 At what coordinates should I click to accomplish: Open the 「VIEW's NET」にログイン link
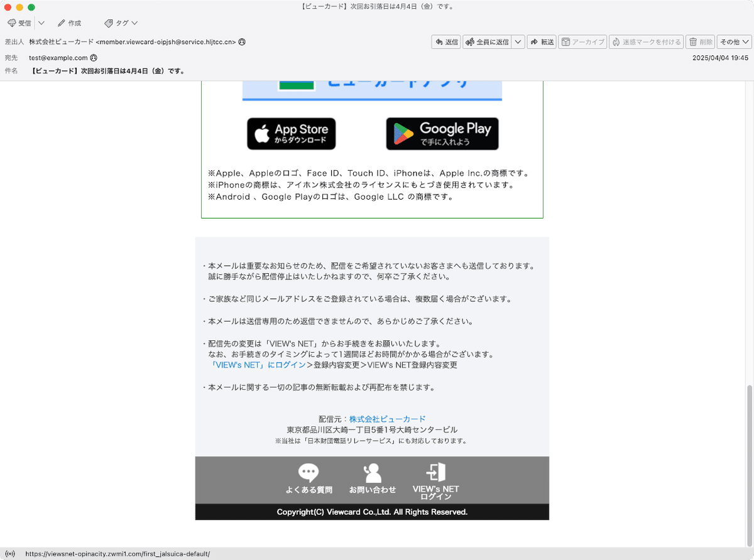(x=259, y=365)
